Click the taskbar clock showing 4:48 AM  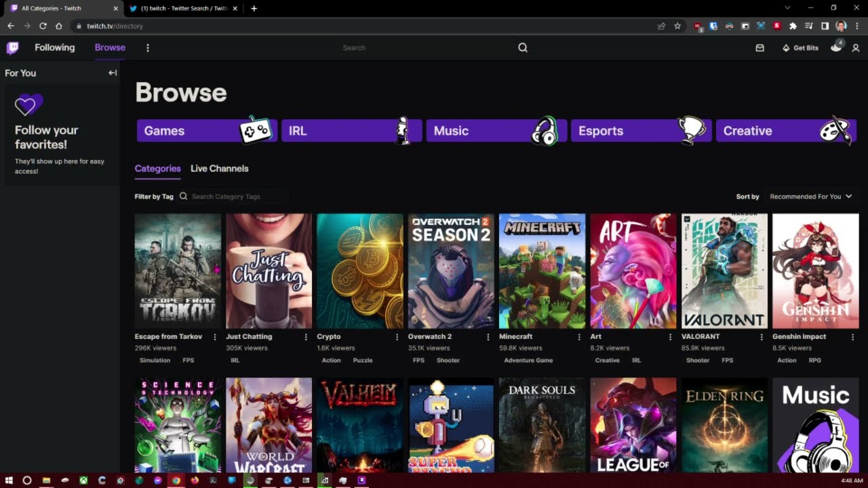pyautogui.click(x=852, y=481)
